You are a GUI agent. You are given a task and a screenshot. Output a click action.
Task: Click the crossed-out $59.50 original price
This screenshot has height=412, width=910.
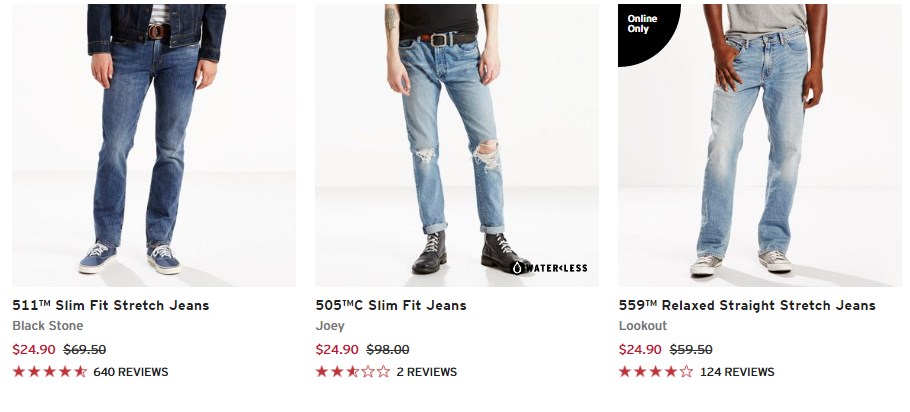tap(691, 349)
